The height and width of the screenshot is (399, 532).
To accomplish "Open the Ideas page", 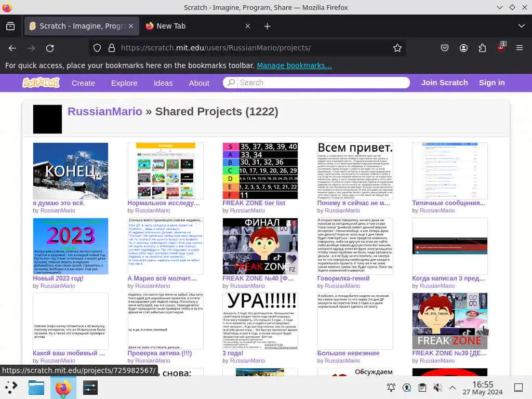I will pos(163,83).
